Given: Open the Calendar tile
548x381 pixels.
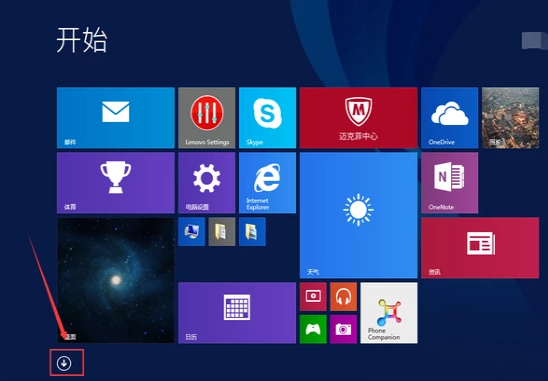Looking at the screenshot, I should 237,313.
